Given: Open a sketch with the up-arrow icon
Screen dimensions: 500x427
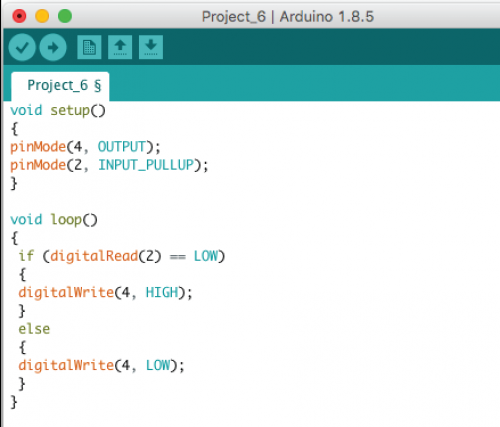Looking at the screenshot, I should tap(120, 47).
